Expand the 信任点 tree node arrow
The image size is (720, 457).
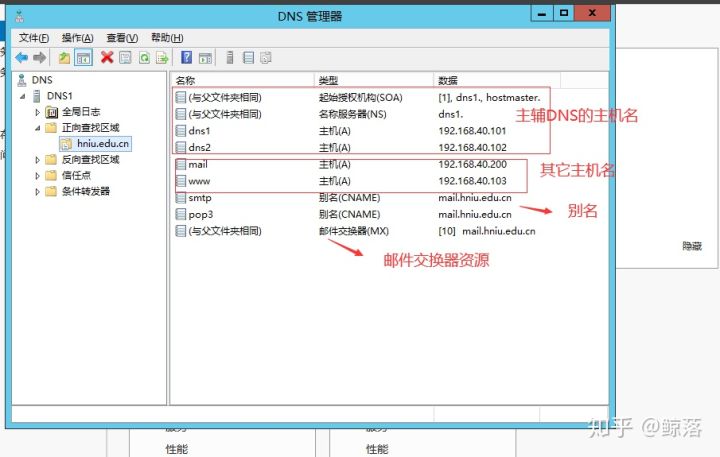38,176
